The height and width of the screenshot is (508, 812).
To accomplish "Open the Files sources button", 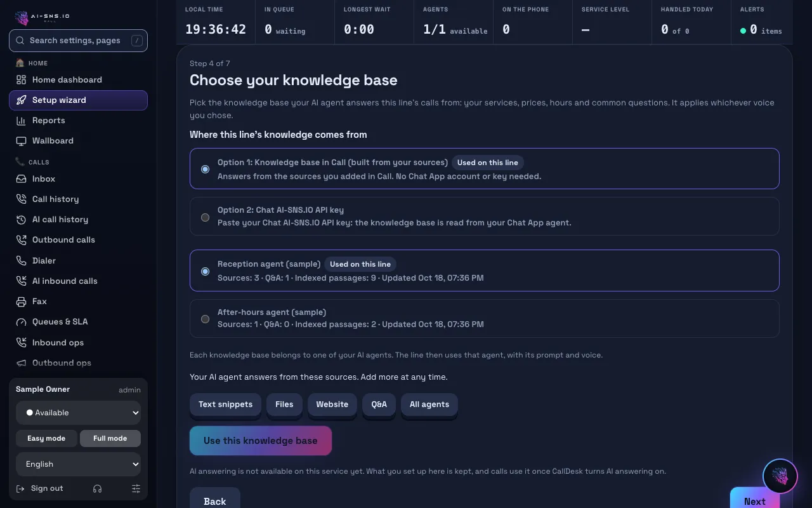I will 284,404.
